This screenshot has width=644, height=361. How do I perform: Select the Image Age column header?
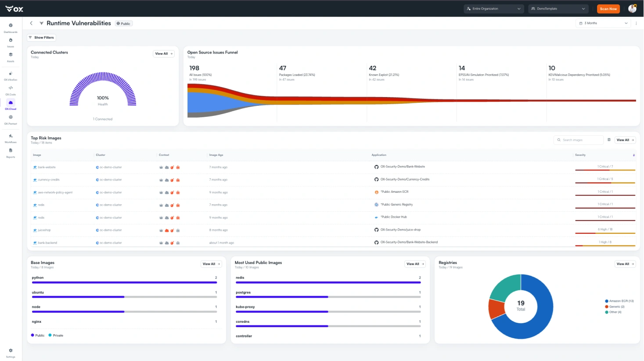tap(216, 155)
